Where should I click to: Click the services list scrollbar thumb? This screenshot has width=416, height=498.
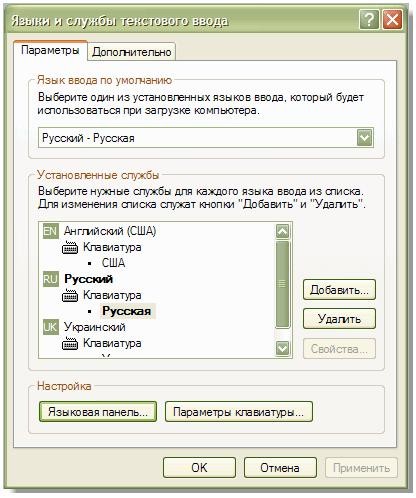point(283,284)
